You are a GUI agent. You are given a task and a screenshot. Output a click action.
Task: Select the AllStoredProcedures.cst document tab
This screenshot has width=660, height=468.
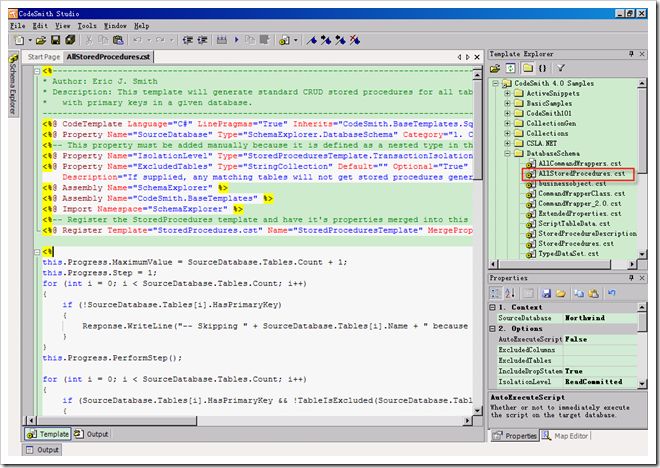click(x=108, y=57)
